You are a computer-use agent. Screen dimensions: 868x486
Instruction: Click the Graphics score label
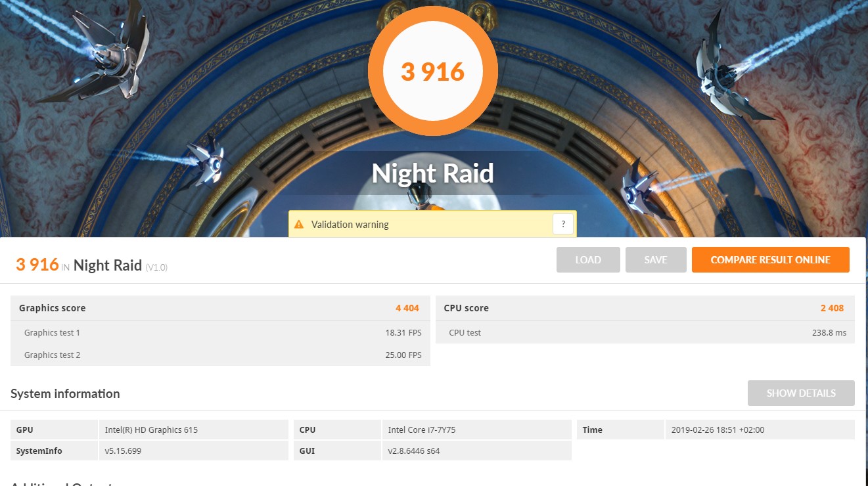[53, 308]
